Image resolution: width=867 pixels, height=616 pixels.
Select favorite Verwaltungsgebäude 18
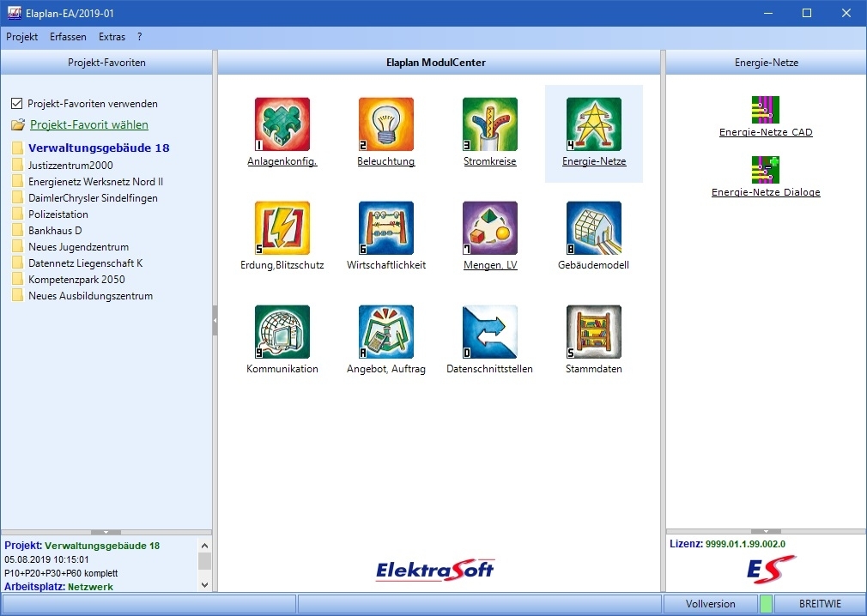(99, 148)
